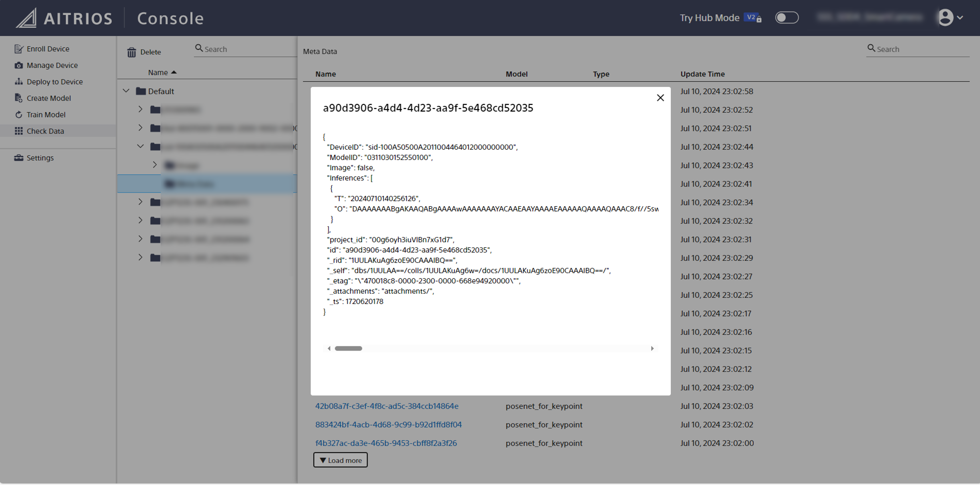Open the metadata entry 42b08a7f-c3ef-4f8c-ad5c-384ccb14864e
Viewport: 980px width, 485px height.
pyautogui.click(x=386, y=406)
